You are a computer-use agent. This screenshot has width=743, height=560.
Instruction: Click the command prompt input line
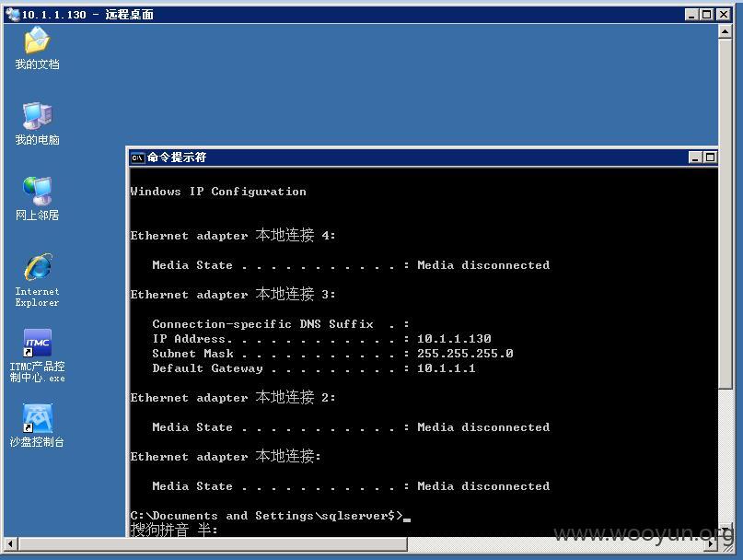point(270,516)
